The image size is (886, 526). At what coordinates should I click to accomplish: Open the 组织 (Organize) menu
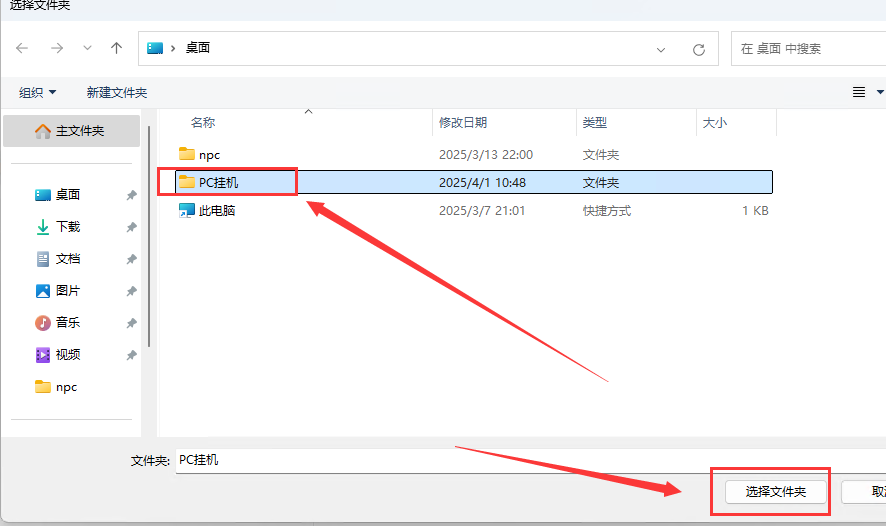(38, 92)
